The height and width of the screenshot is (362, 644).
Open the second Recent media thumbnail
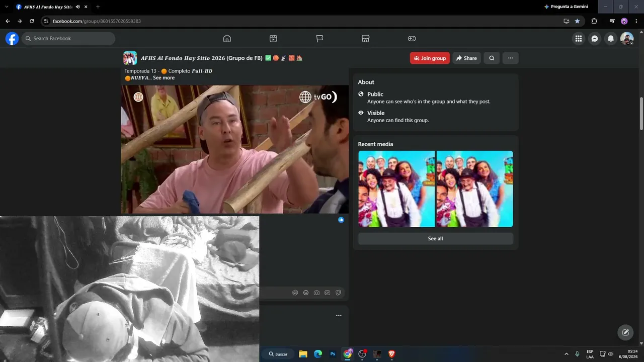[475, 189]
